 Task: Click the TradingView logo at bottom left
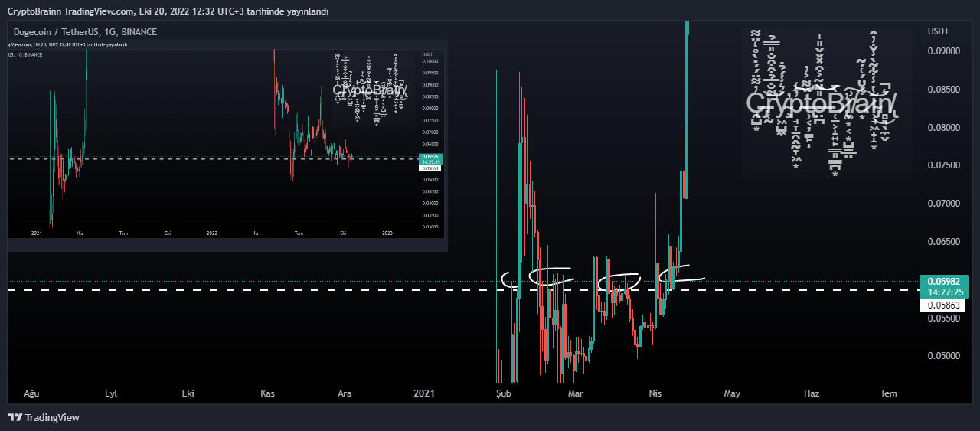44,417
